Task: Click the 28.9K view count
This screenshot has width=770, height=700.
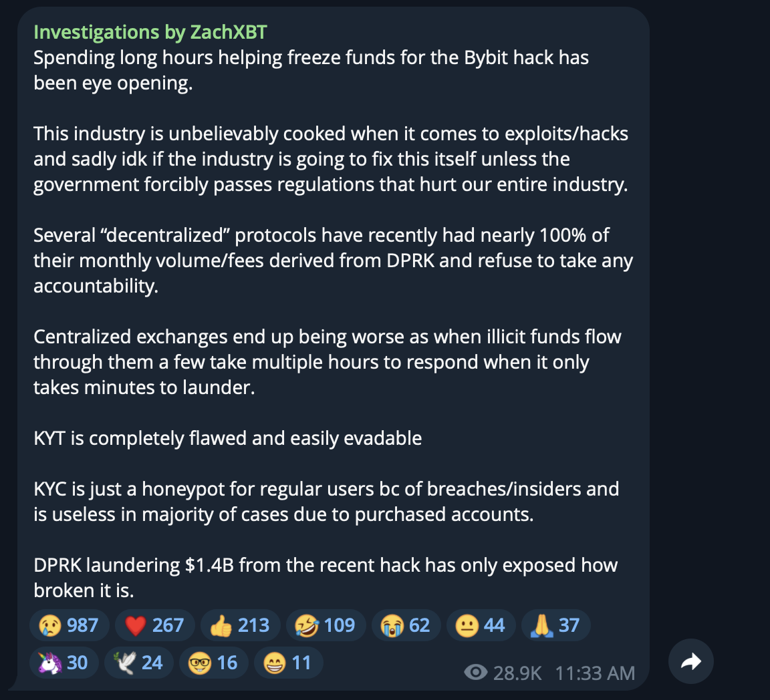Action: coord(517,673)
